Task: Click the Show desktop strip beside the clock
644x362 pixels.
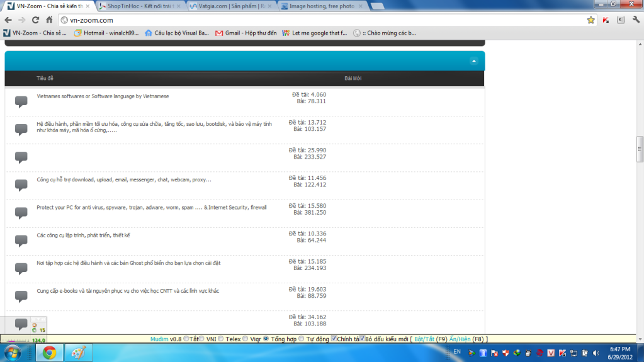Action: click(641, 353)
